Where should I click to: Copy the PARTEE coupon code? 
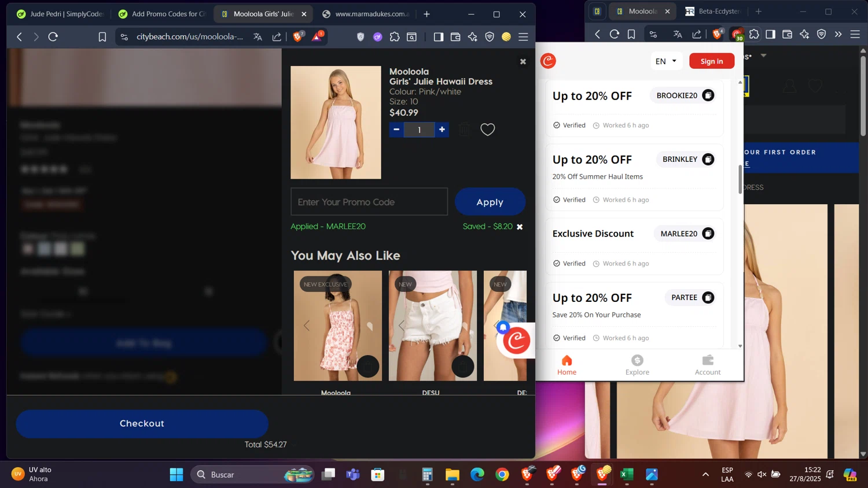click(x=708, y=297)
